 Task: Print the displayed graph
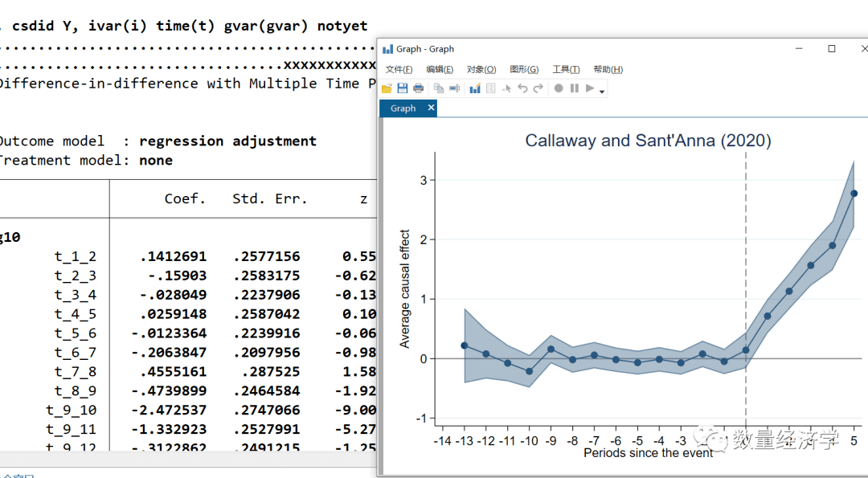click(x=418, y=88)
